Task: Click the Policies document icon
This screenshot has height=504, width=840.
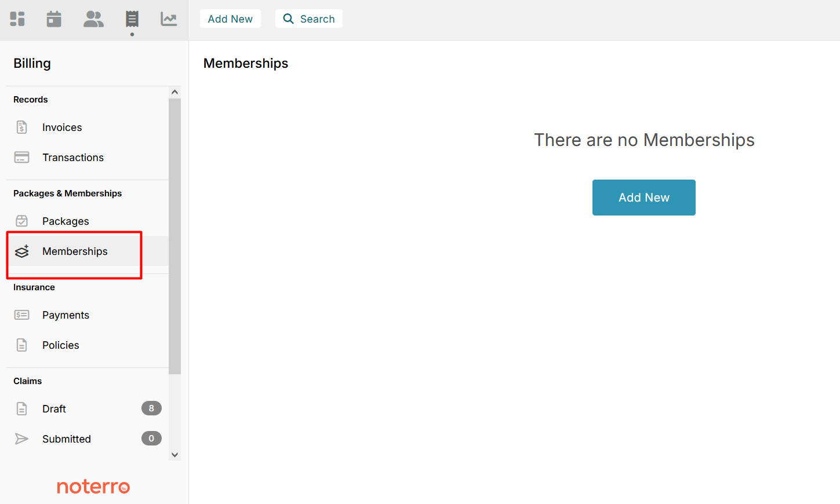Action: tap(21, 345)
